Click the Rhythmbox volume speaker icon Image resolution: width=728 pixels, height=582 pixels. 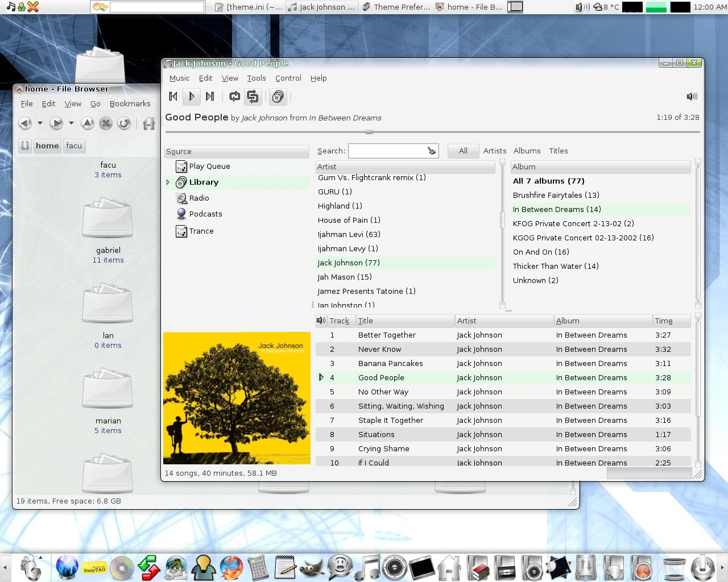pyautogui.click(x=692, y=97)
